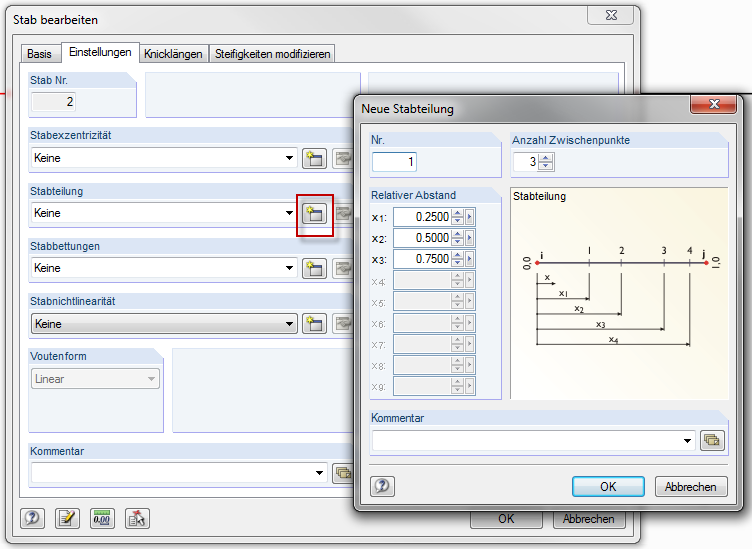Close the Neue Stabteilung dialog
752x549 pixels.
[714, 104]
